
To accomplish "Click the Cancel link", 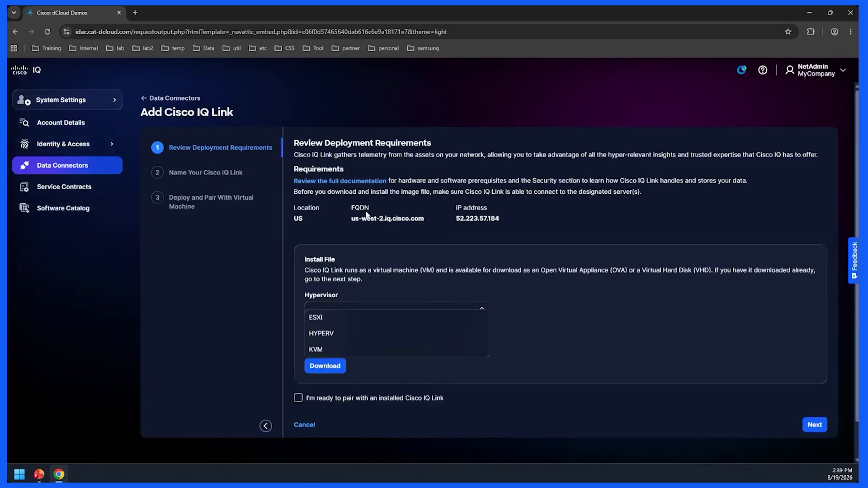I will pos(304,425).
